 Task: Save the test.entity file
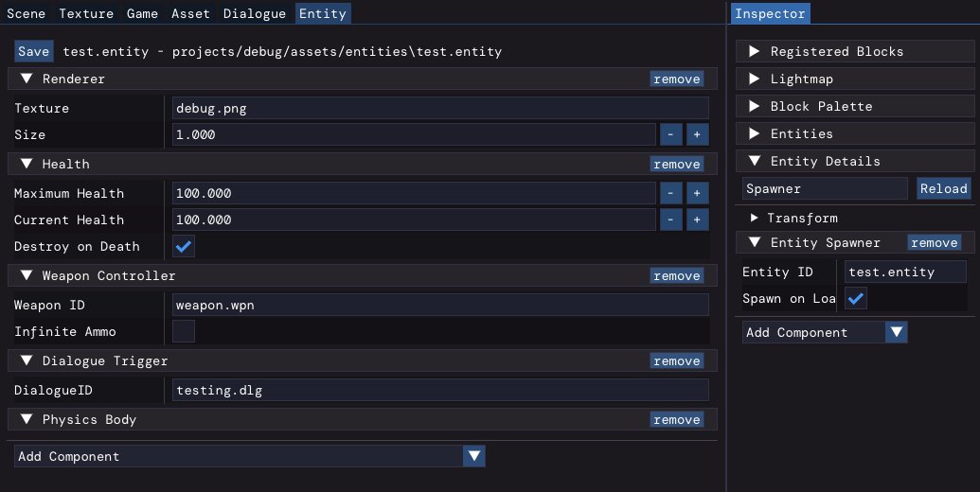pos(34,51)
